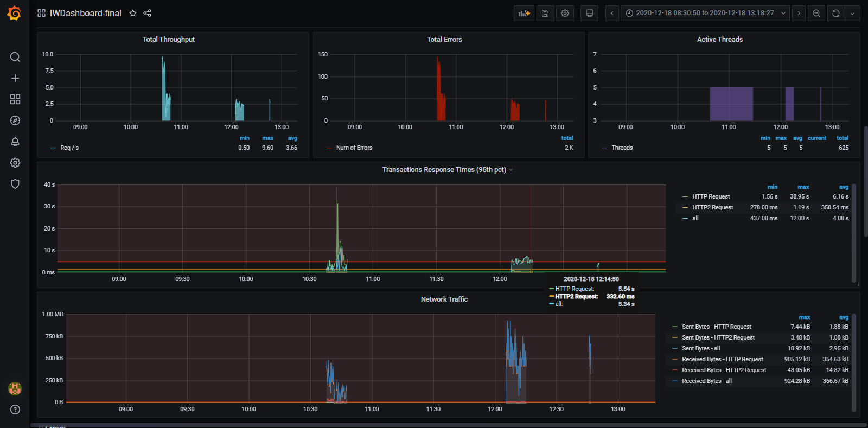
Task: Sort Active Threads legend by current
Action: pyautogui.click(x=817, y=138)
